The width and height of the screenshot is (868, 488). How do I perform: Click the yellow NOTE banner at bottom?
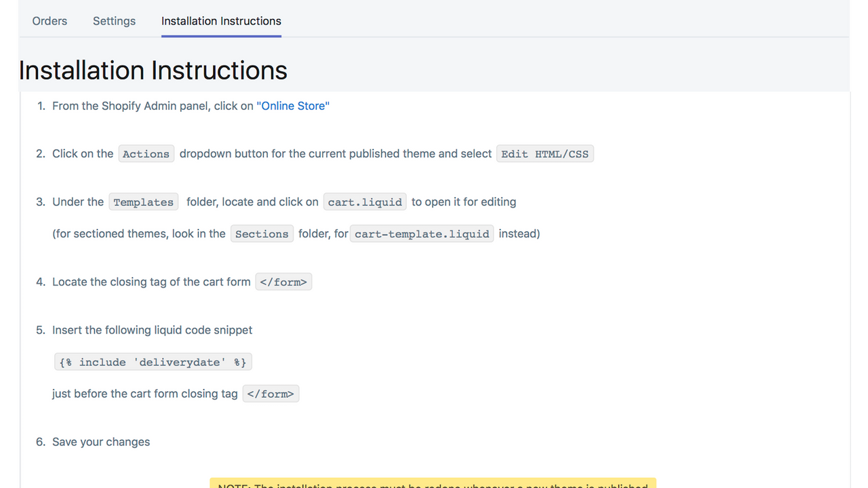coord(433,484)
